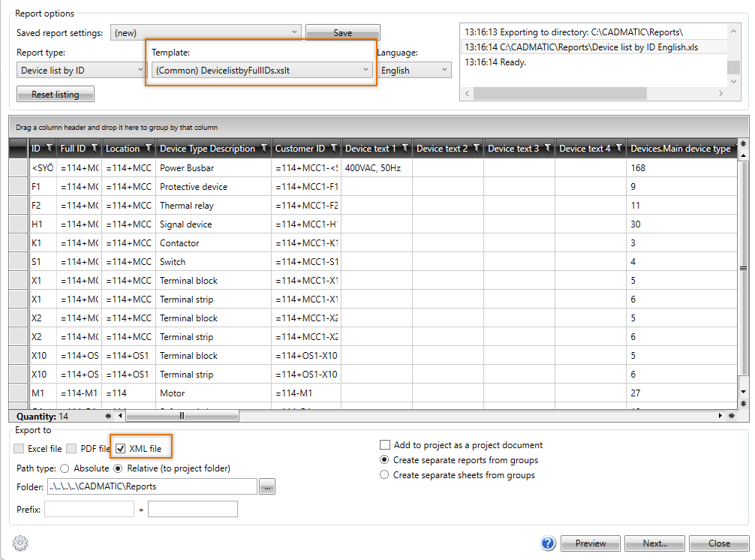Image resolution: width=755 pixels, height=560 pixels.
Task: Click the blue help question mark icon
Action: 548,543
